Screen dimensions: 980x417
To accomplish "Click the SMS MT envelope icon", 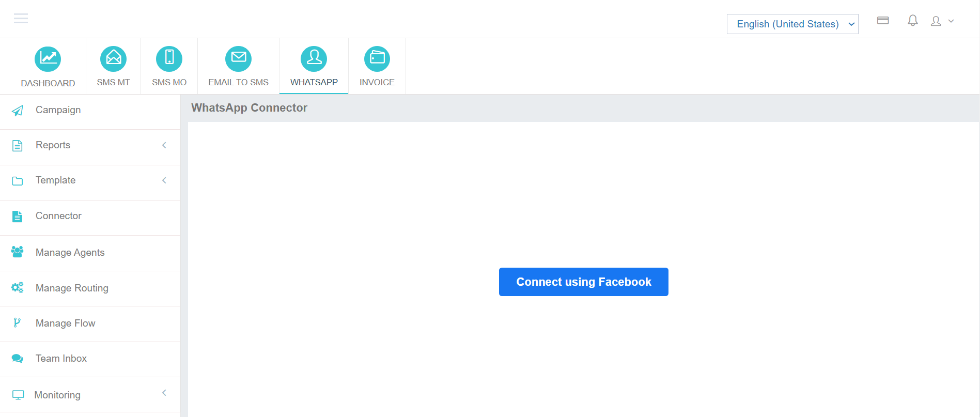I will tap(113, 59).
